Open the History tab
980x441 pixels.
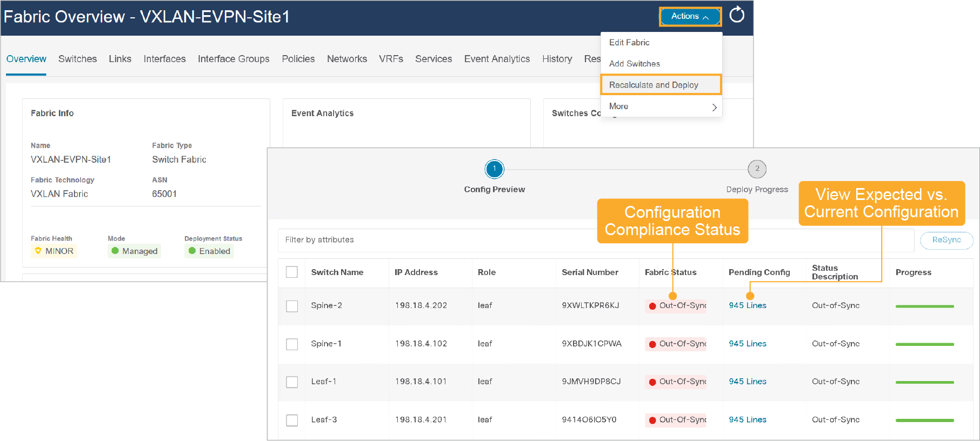point(557,59)
